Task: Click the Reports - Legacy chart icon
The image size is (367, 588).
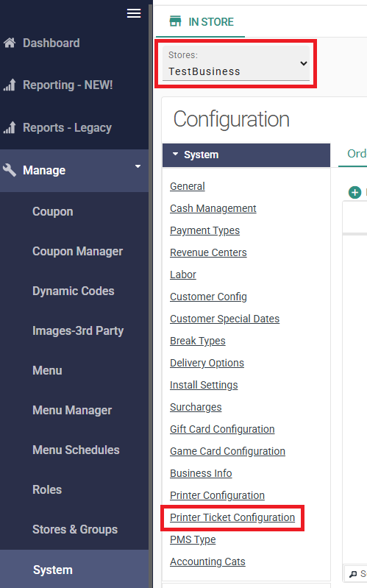Action: (10, 127)
